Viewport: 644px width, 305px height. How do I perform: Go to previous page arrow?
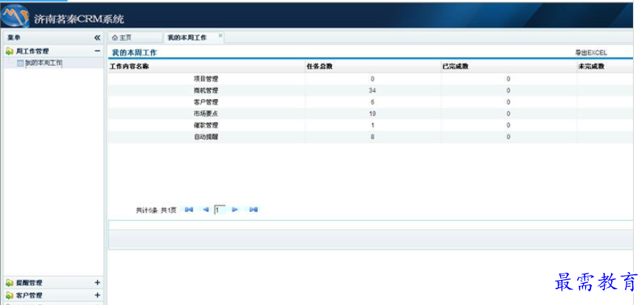click(x=206, y=210)
